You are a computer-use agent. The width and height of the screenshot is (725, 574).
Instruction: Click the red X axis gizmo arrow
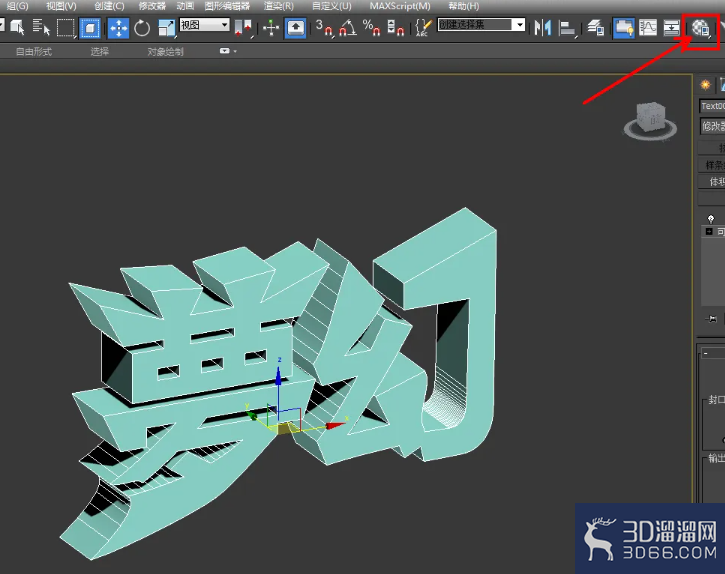335,425
